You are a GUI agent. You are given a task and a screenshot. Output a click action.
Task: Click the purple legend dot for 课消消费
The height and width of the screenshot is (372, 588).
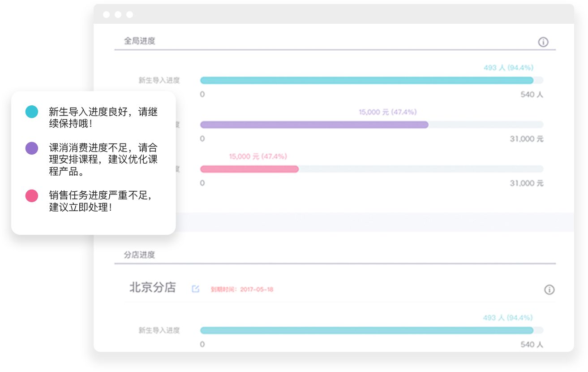[x=32, y=148]
